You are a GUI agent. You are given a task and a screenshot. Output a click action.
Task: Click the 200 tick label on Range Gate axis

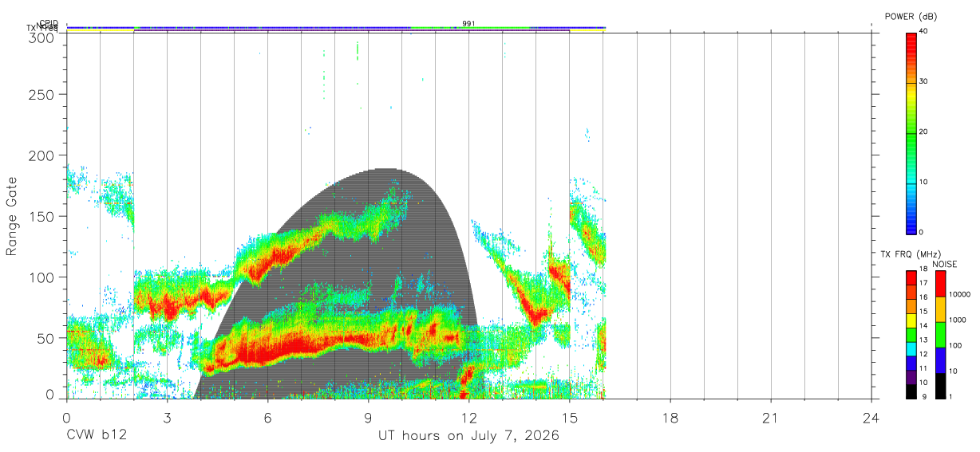pos(41,155)
